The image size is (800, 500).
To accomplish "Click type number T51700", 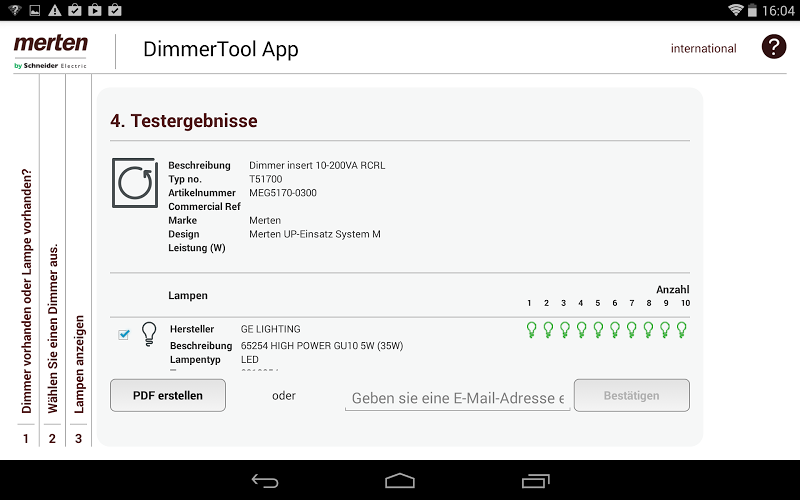I will click(x=265, y=179).
